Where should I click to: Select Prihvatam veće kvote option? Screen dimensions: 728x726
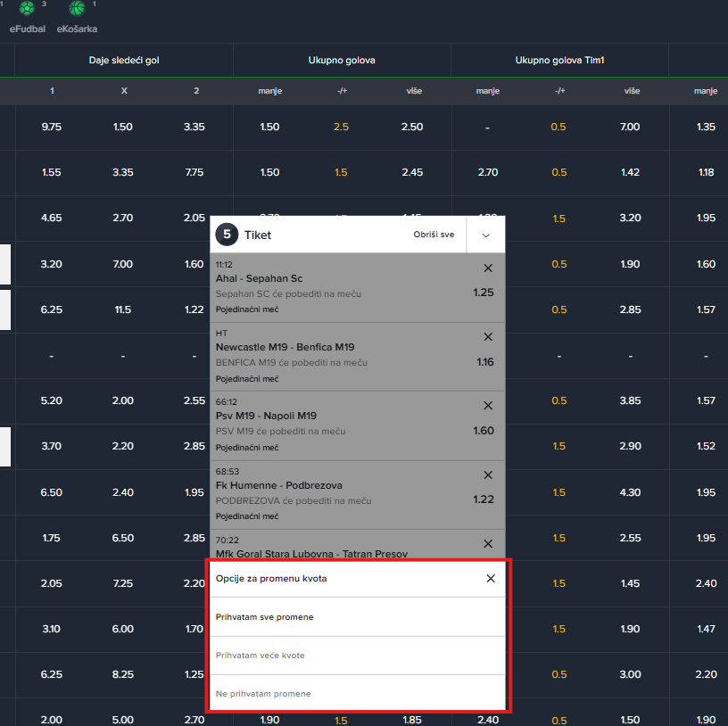tap(261, 656)
